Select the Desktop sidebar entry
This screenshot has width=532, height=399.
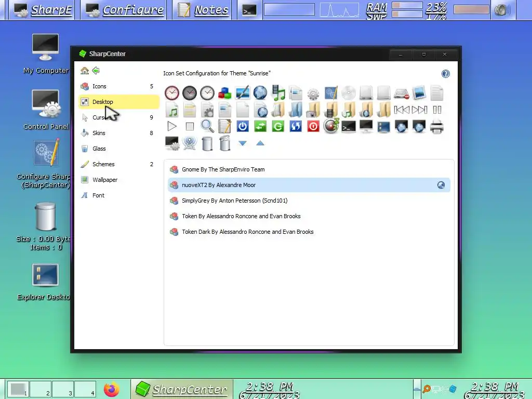[119, 102]
